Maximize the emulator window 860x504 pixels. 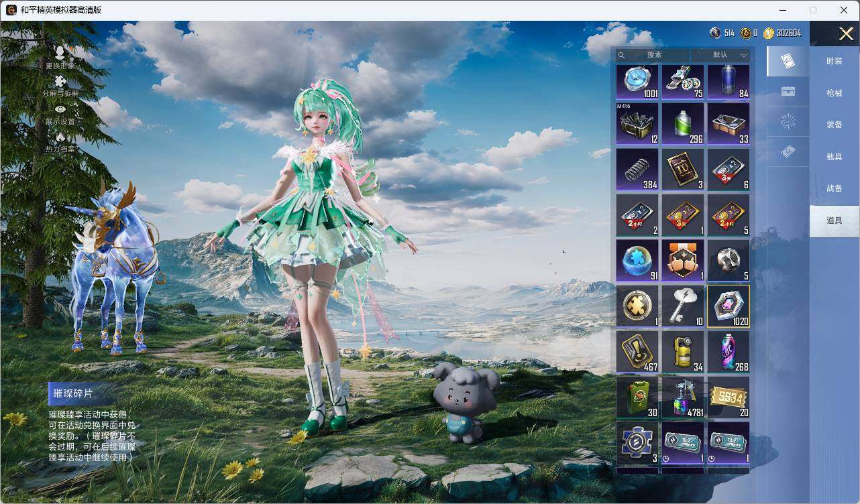(x=813, y=10)
